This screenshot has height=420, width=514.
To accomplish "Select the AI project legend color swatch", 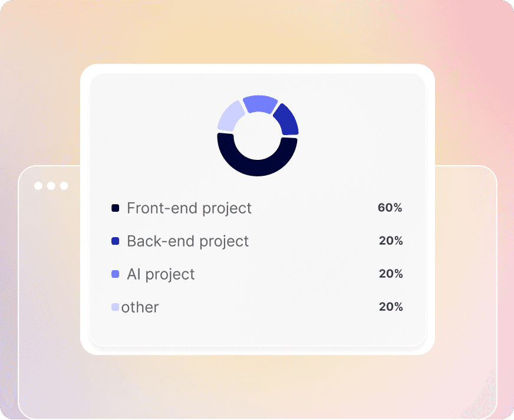I will point(115,274).
